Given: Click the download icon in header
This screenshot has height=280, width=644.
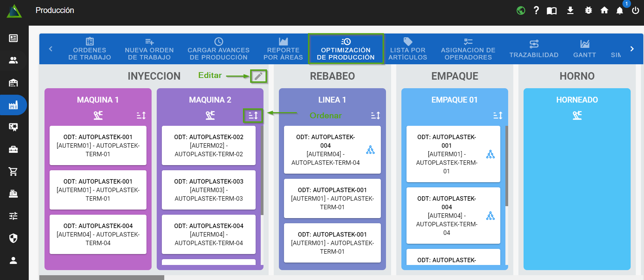Looking at the screenshot, I should [570, 11].
